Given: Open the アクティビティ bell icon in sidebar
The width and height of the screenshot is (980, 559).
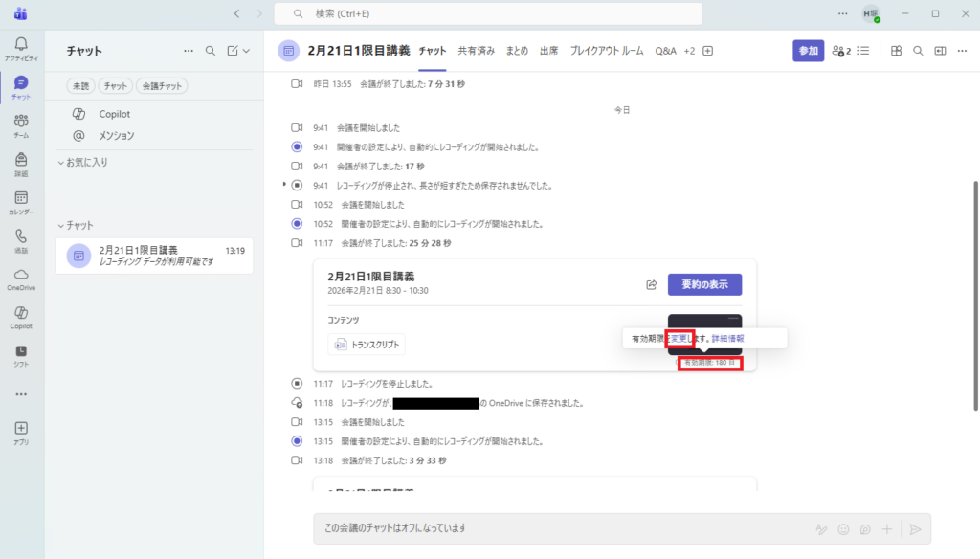Looking at the screenshot, I should 21,45.
